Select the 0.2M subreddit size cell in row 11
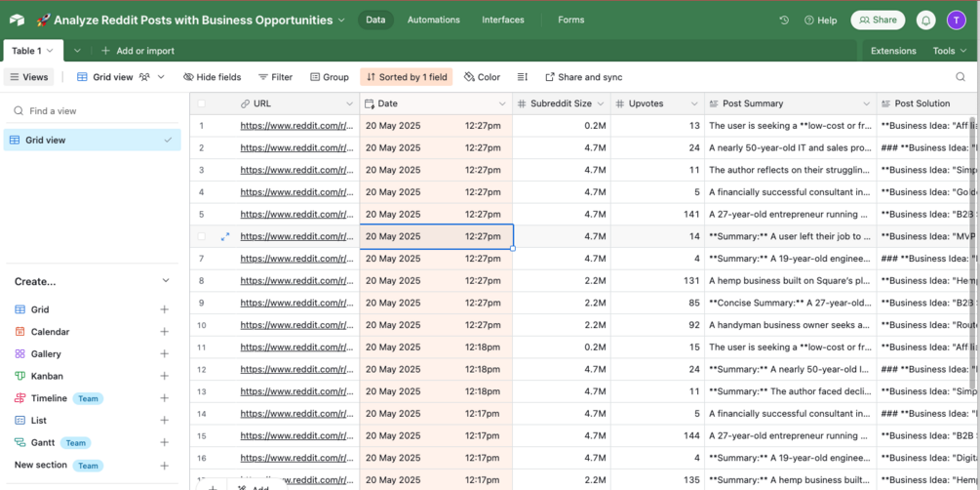The height and width of the screenshot is (490, 980). (562, 347)
